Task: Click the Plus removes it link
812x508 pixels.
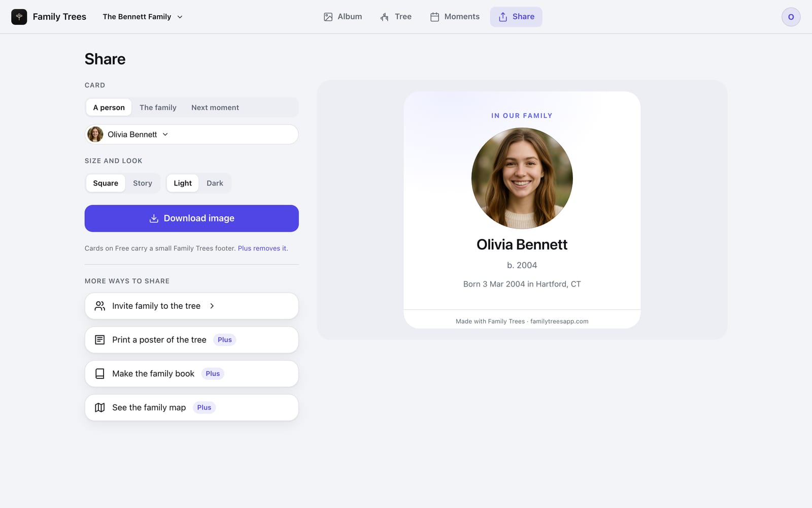Action: (x=263, y=248)
